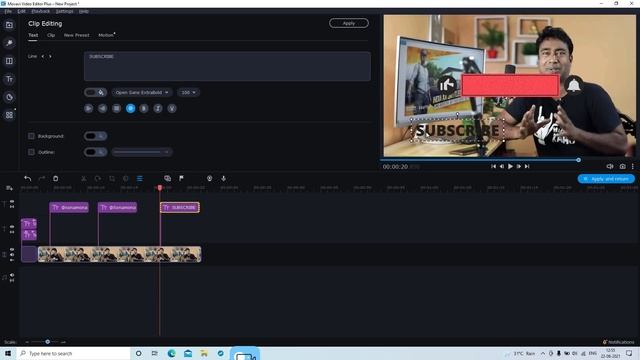Click the Crop icon in the timeline toolbar
This screenshot has width=640, height=360.
point(112,178)
